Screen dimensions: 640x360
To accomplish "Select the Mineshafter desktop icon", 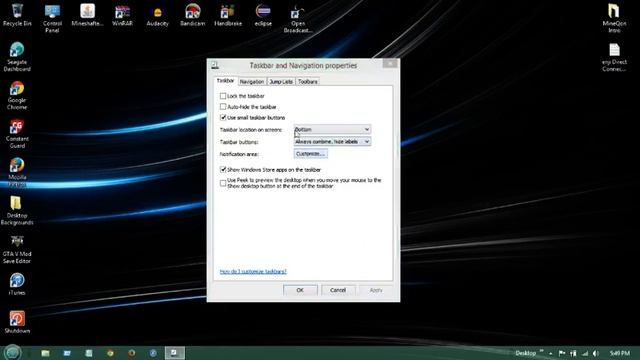I will click(x=87, y=15).
